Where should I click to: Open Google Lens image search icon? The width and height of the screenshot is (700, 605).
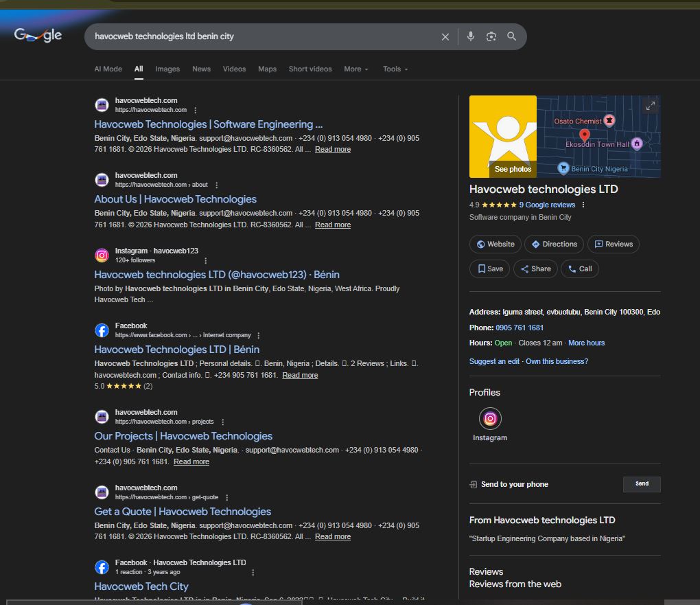491,36
